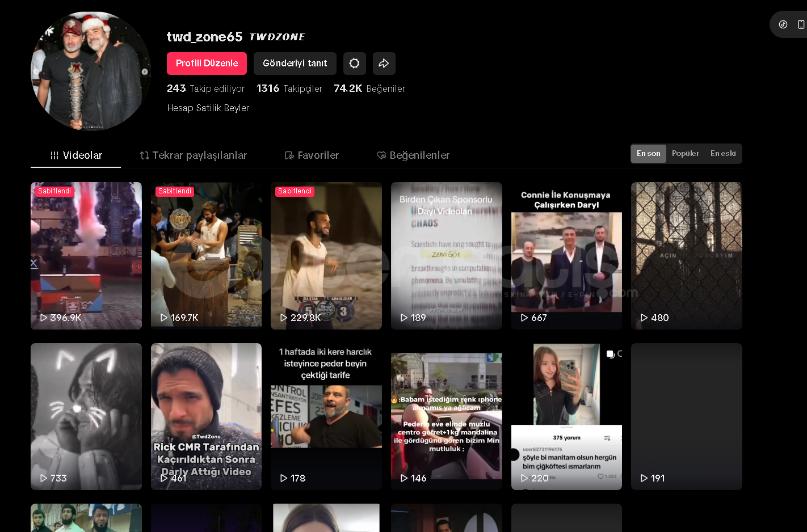The image size is (807, 532).
Task: Open the pinned video with 229.8K views
Action: (326, 255)
